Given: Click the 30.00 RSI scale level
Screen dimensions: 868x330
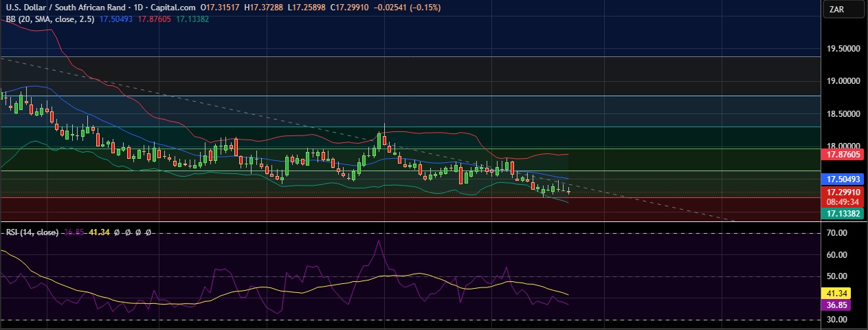Looking at the screenshot, I should pyautogui.click(x=838, y=320).
